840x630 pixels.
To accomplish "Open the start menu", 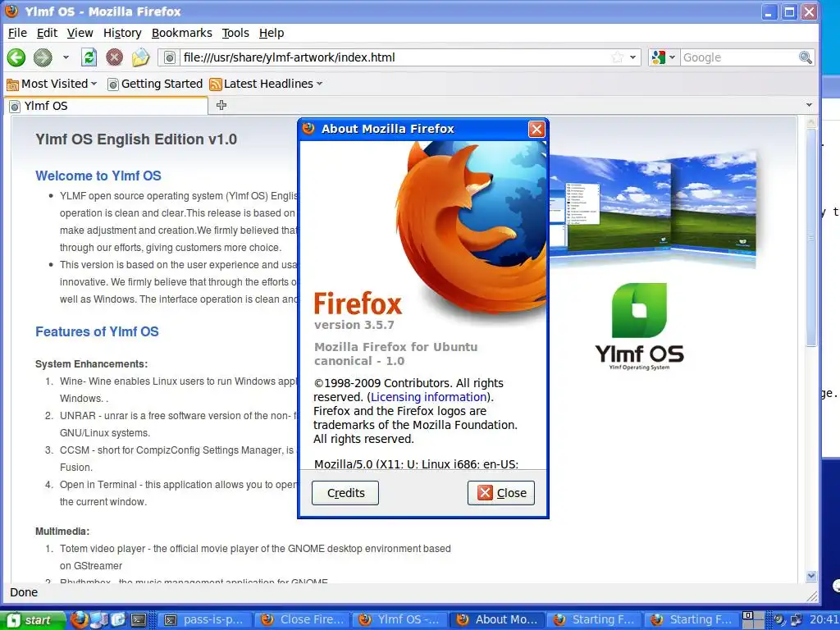I will (32, 620).
